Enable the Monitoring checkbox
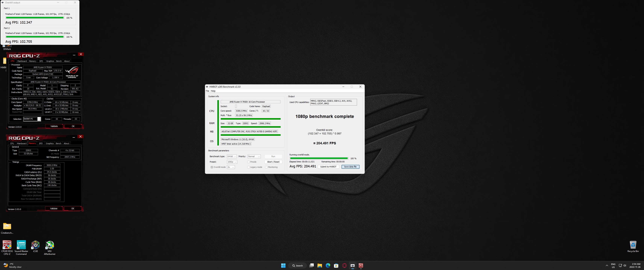Viewport: 644px width, 270px height. 266,167
